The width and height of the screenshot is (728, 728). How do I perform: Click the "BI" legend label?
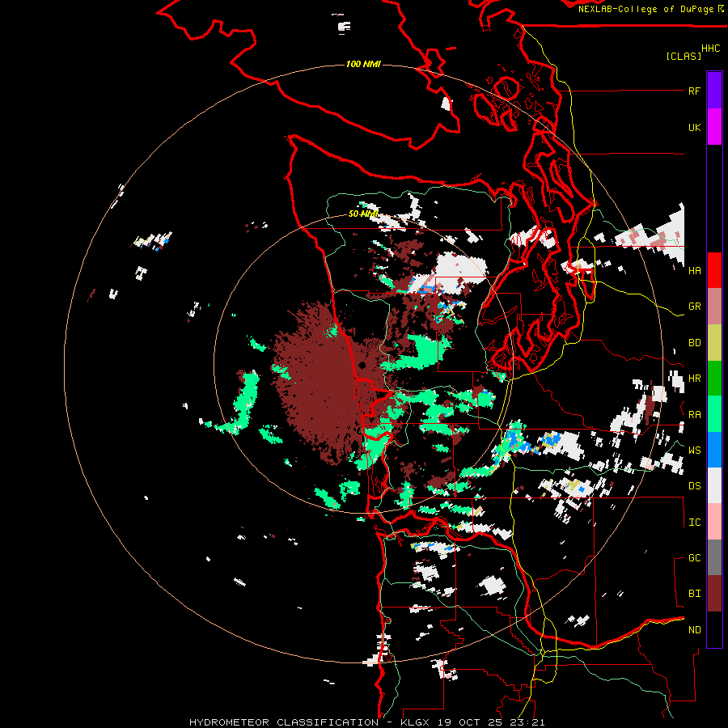tap(694, 594)
